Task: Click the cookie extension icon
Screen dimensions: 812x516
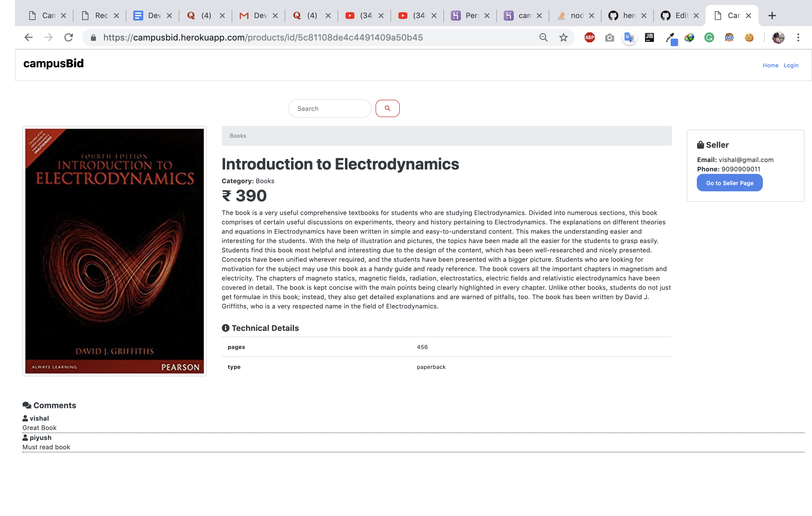Action: coord(749,37)
